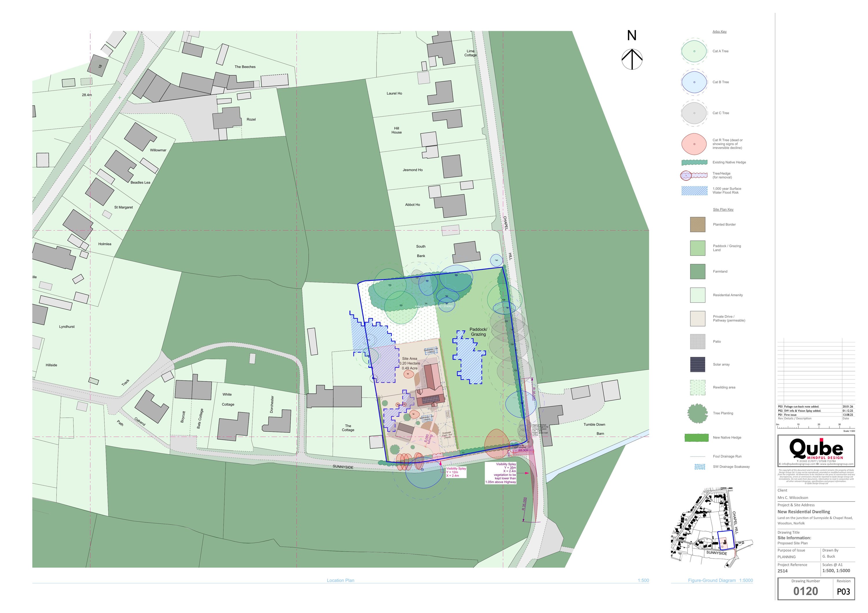Click the Flood Risk hatched legend symbol
Image resolution: width=868 pixels, height=613 pixels.
point(694,191)
